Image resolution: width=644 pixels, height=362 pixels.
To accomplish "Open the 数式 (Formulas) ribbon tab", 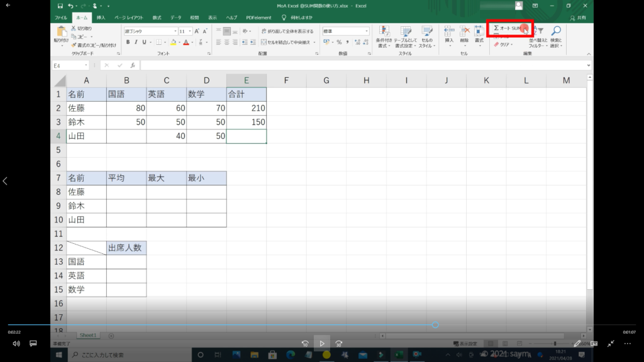I will (157, 18).
